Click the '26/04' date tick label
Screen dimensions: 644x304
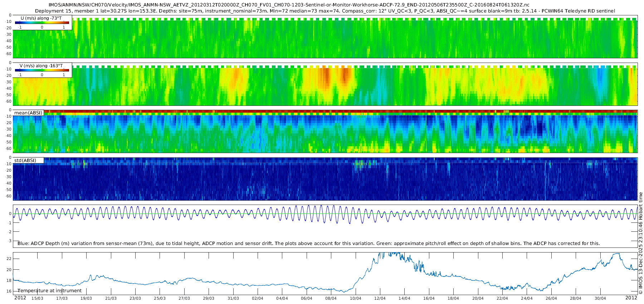[551, 298]
